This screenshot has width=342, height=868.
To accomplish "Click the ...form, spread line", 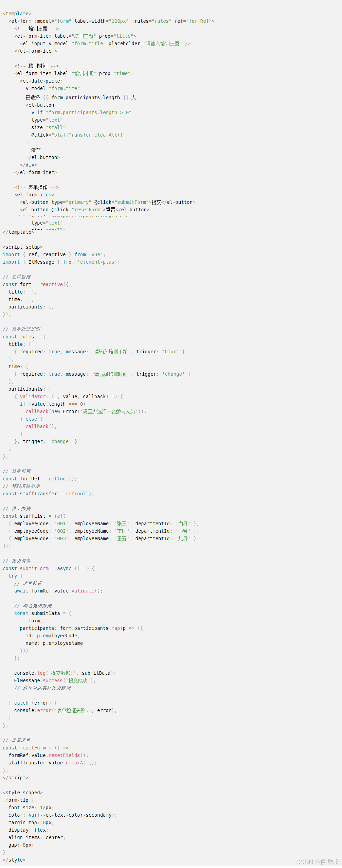I will [31, 621].
